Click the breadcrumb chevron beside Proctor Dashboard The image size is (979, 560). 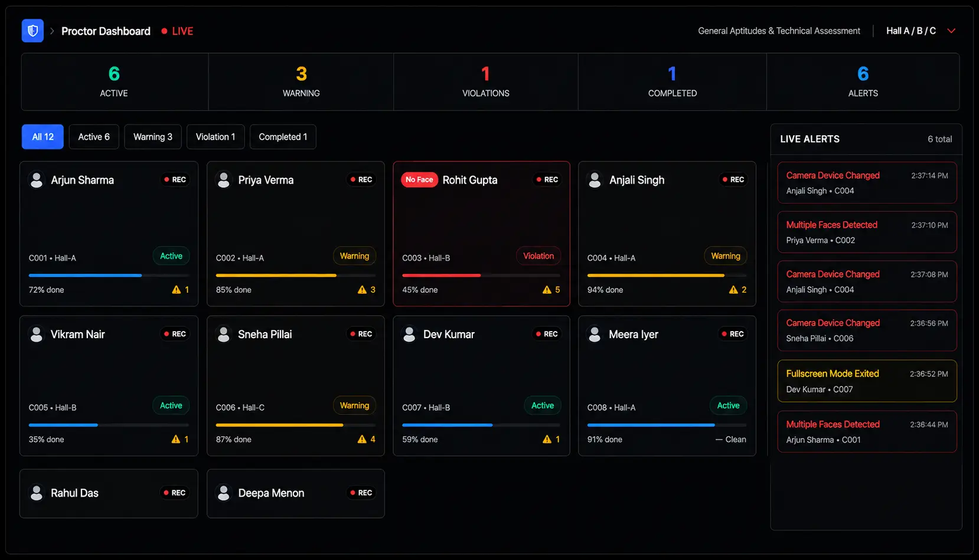click(x=52, y=31)
